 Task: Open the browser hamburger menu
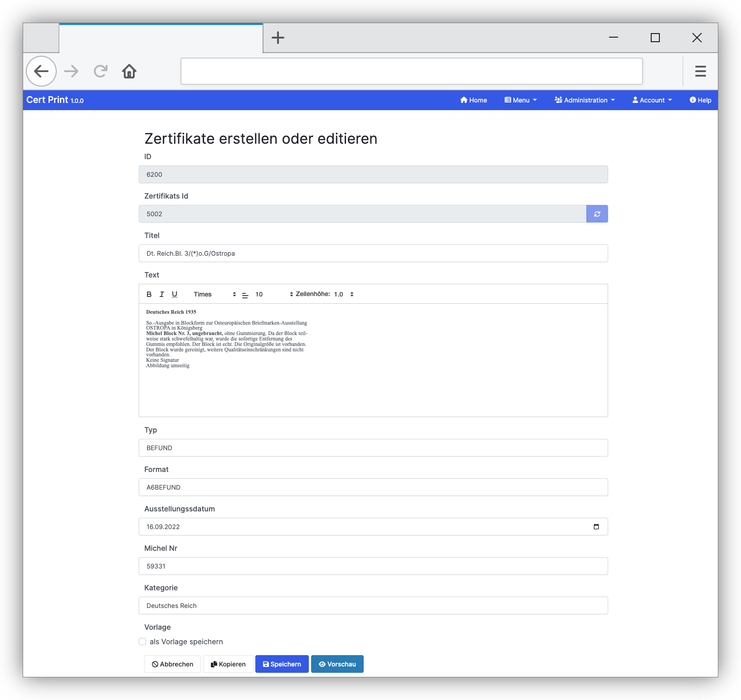coord(700,71)
